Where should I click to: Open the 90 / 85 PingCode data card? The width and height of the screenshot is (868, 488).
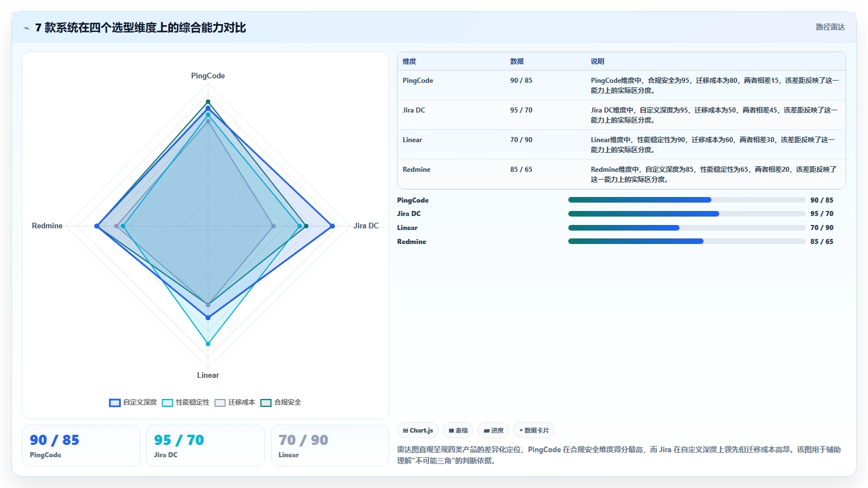[x=81, y=445]
